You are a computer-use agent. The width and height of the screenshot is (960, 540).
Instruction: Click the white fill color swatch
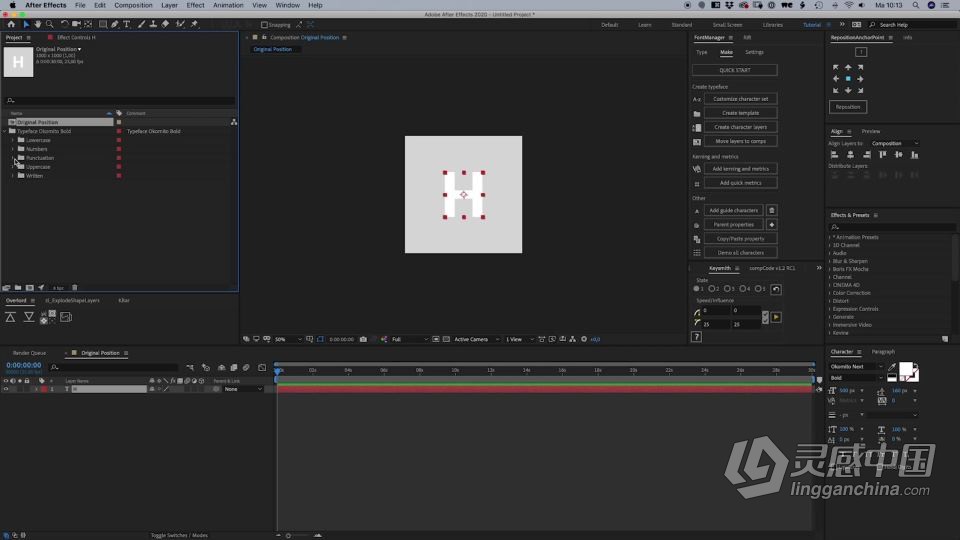coord(906,369)
